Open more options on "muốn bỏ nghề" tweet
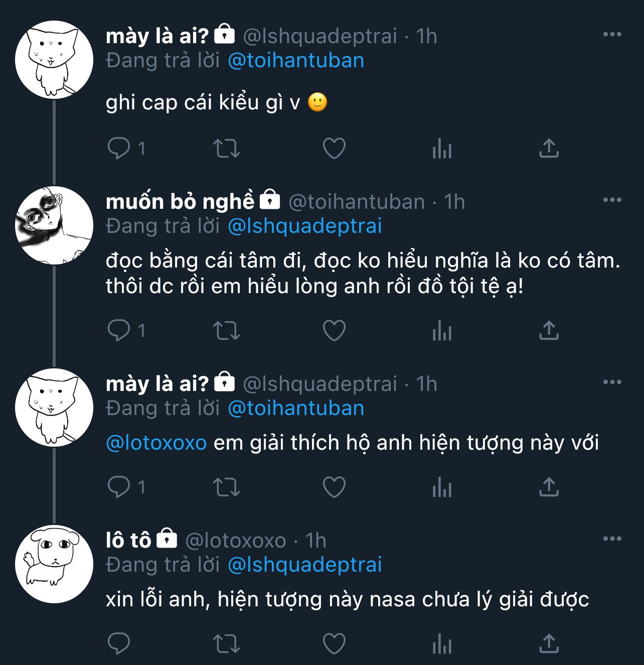The image size is (644, 665). click(x=612, y=200)
